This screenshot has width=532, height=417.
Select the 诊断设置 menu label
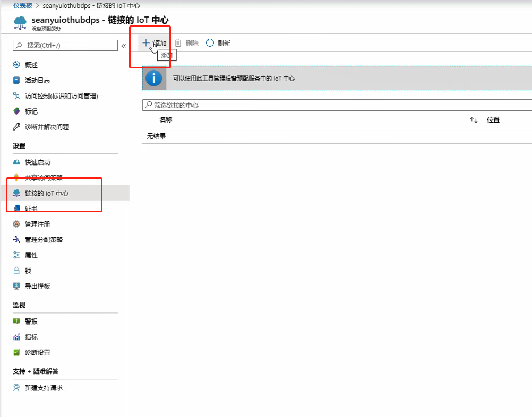pos(37,352)
